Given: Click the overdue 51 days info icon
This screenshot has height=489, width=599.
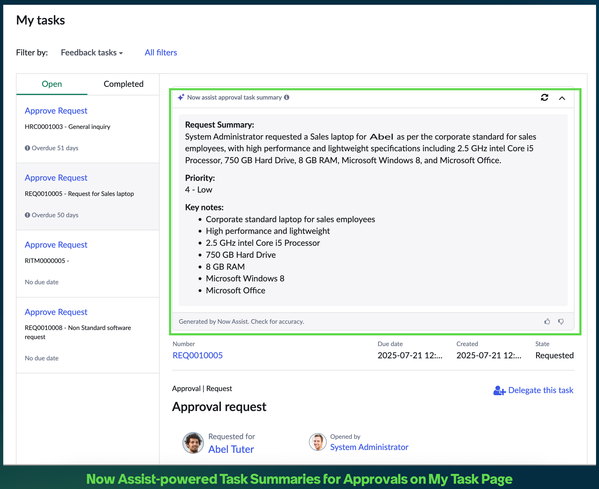Looking at the screenshot, I should 27,148.
